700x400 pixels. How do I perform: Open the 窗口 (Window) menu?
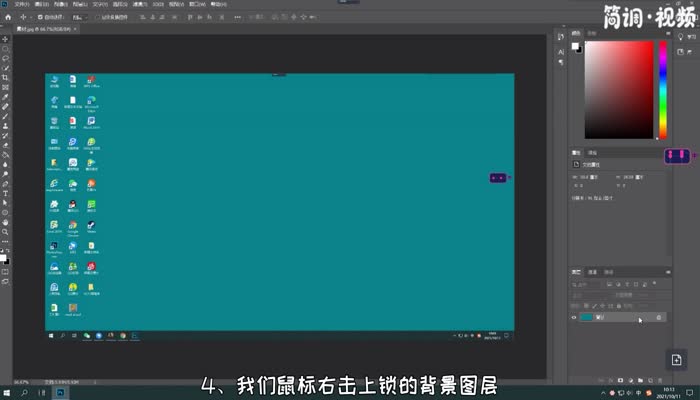click(197, 4)
